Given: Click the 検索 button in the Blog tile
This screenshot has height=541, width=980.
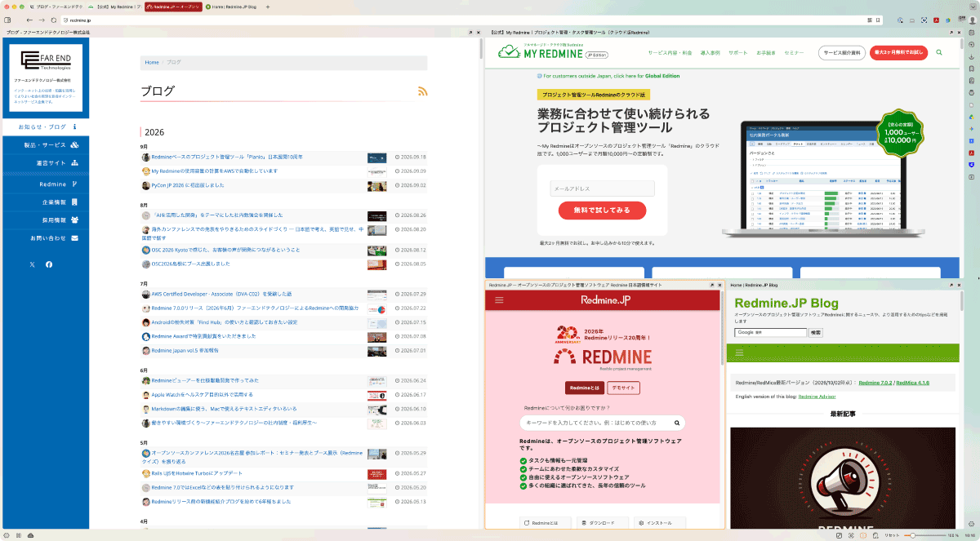Looking at the screenshot, I should click(815, 332).
